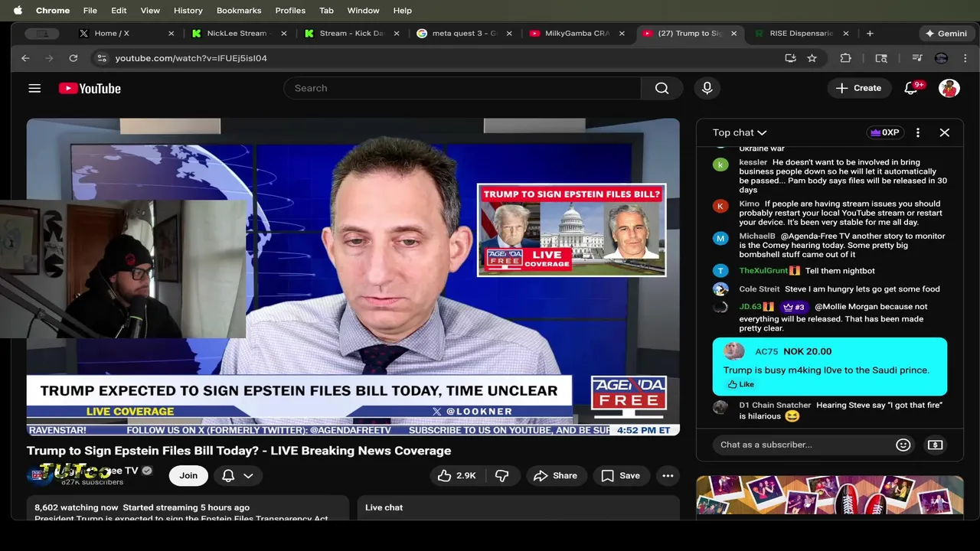This screenshot has width=980, height=551.
Task: Go back to the previous page
Action: (x=25, y=58)
